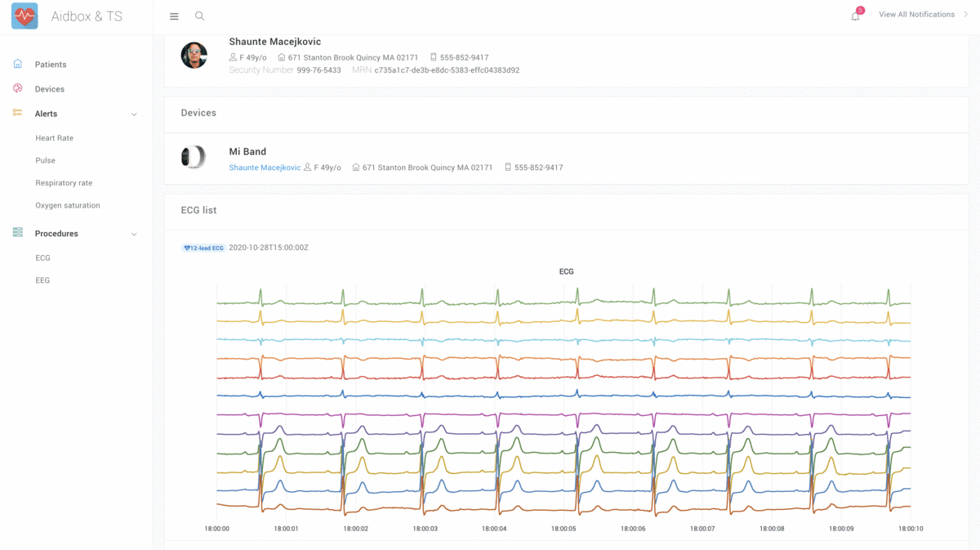Collapse the Alerts section chevron

pyautogui.click(x=134, y=114)
